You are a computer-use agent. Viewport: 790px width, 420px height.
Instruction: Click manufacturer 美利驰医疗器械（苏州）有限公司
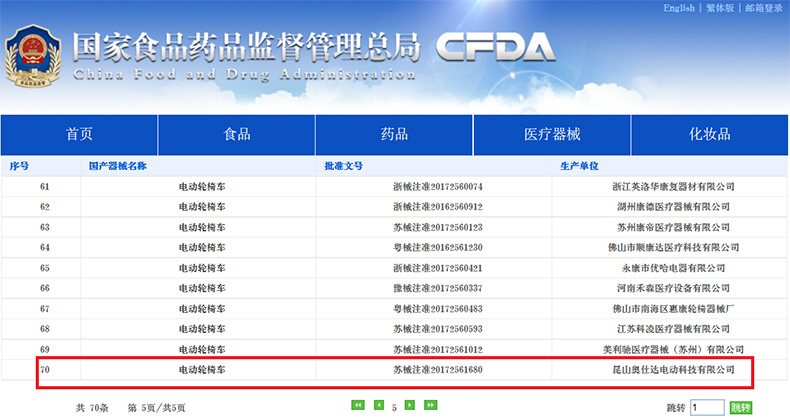click(x=673, y=349)
